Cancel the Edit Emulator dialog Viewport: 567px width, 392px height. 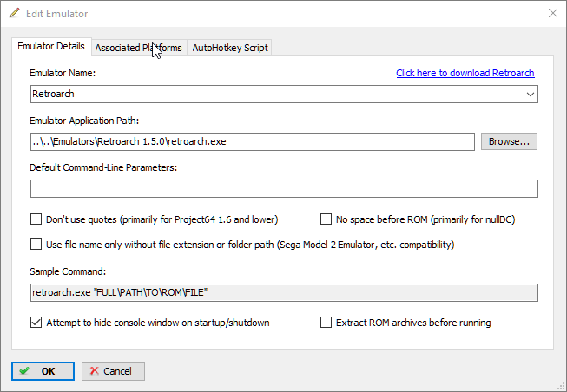113,371
